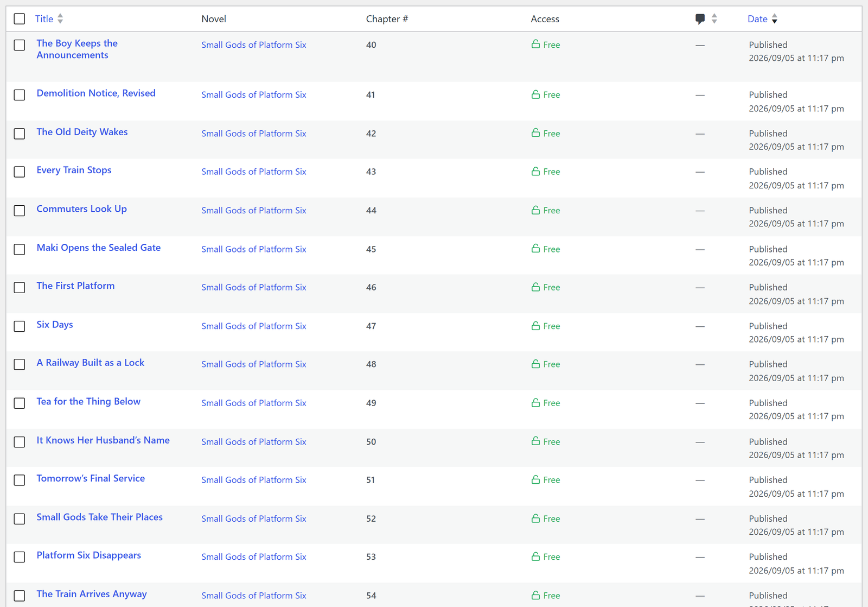This screenshot has width=868, height=607.
Task: Open the chapter Commuters Look Up
Action: [82, 209]
